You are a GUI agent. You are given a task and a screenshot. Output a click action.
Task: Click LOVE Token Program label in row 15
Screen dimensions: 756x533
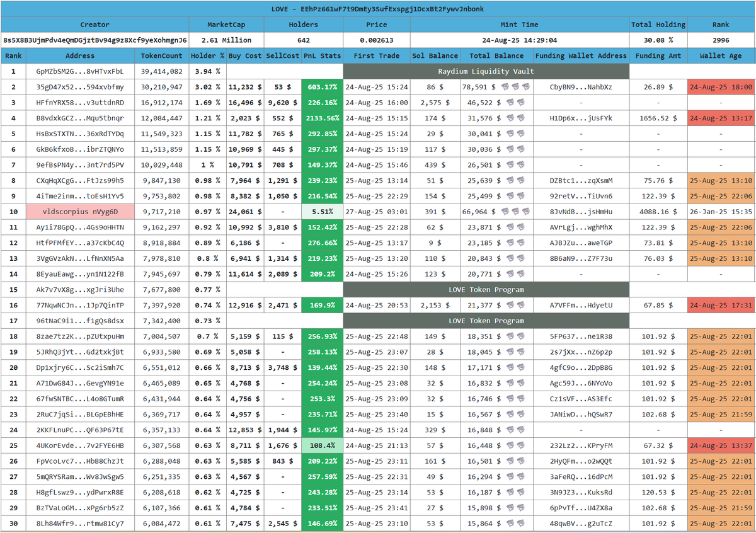pos(486,290)
